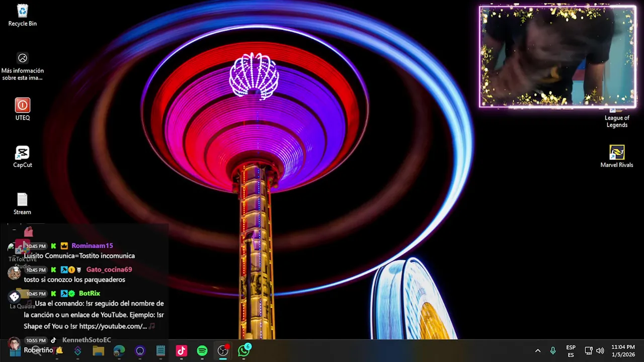The image size is (644, 362).
Task: Open Microsoft Edge from the taskbar
Action: point(119,351)
